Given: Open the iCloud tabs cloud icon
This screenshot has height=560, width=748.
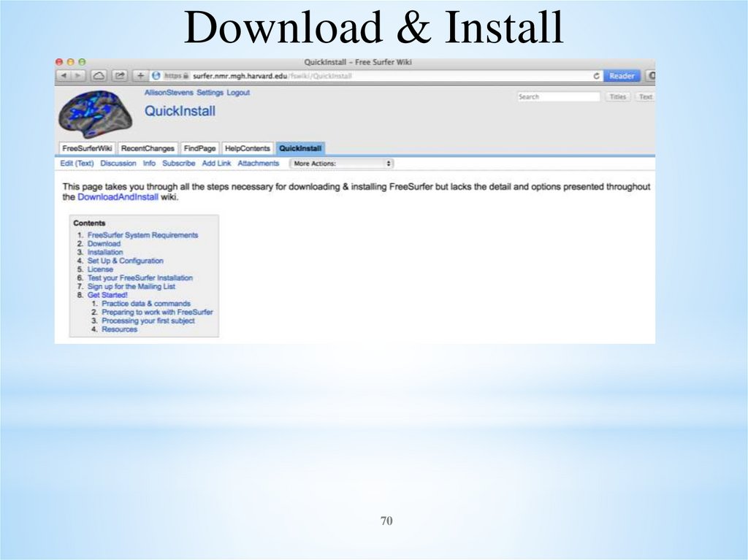Looking at the screenshot, I should [99, 76].
